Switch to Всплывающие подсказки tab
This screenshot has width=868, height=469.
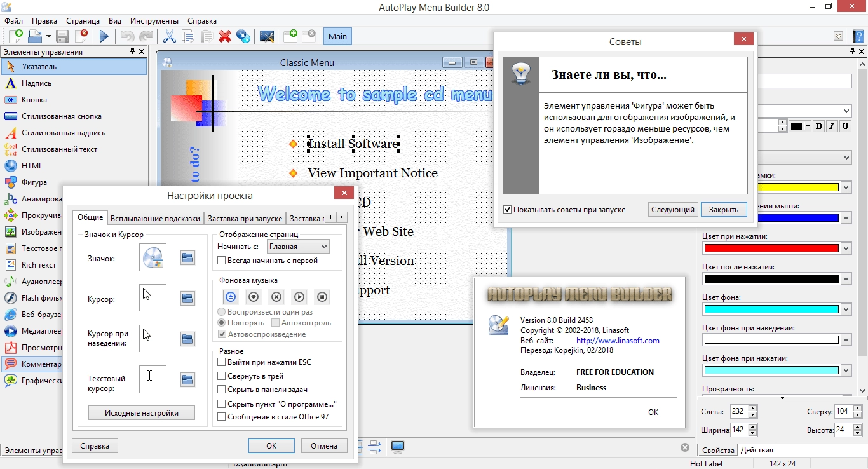[155, 218]
